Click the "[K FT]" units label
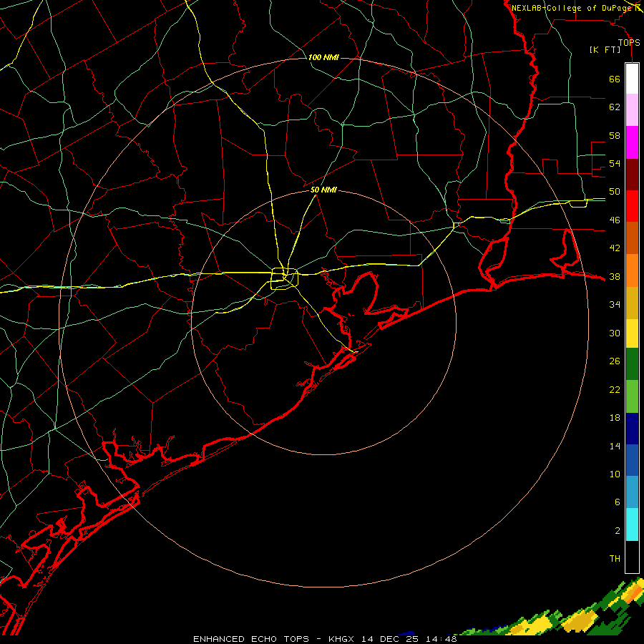Viewport: 644px width, 644px height. pyautogui.click(x=605, y=49)
